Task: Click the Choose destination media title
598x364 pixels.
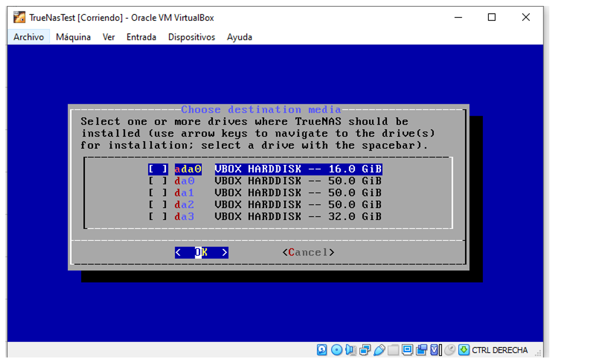Action: [261, 110]
